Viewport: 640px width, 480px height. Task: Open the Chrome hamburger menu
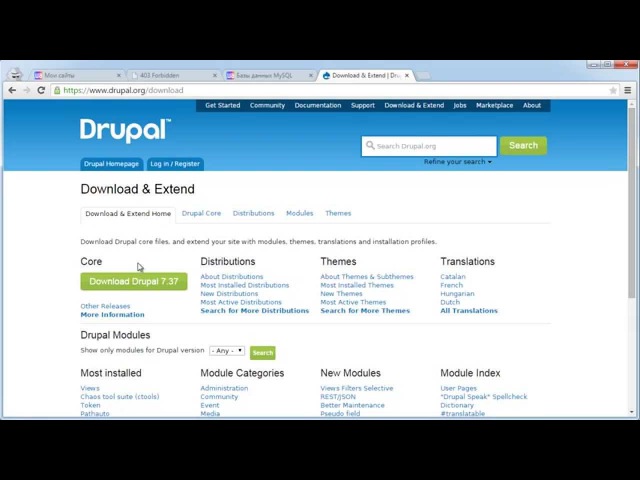[x=628, y=90]
